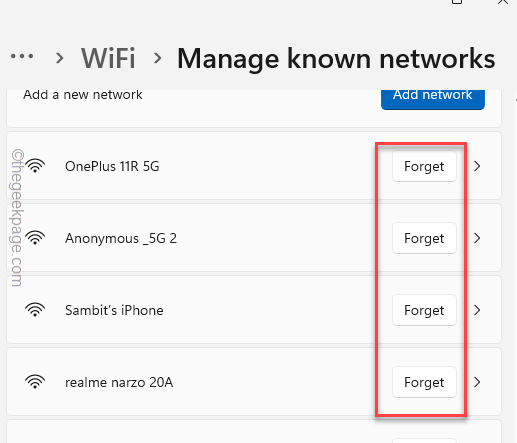Expand OnePlus 11R 5G details chevron

pos(477,166)
